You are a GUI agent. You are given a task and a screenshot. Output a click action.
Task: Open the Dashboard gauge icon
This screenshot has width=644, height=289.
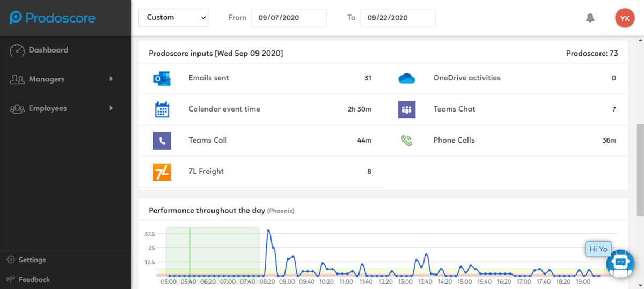[17, 50]
